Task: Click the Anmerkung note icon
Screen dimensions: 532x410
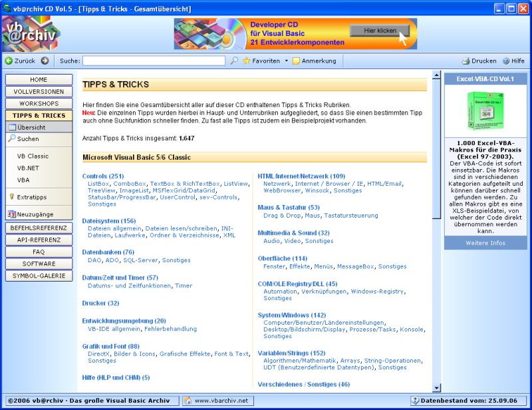Action: 297,61
